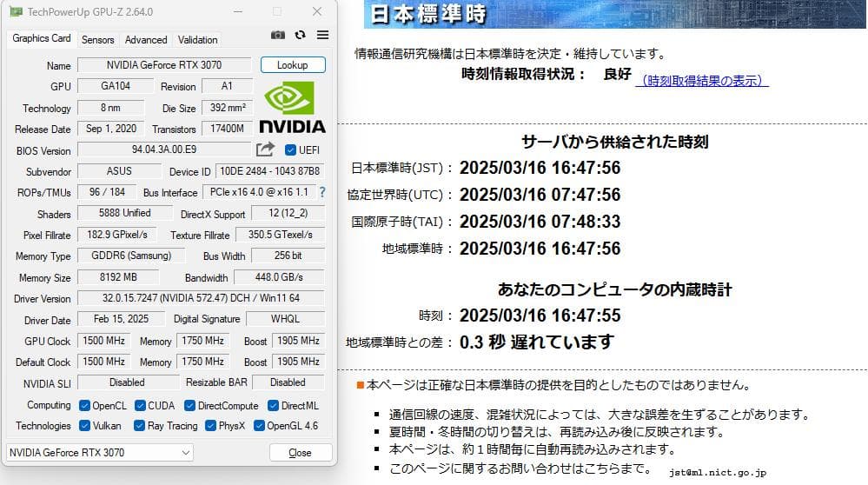
Task: Open the GPU-Z hamburger menu
Action: pos(322,35)
